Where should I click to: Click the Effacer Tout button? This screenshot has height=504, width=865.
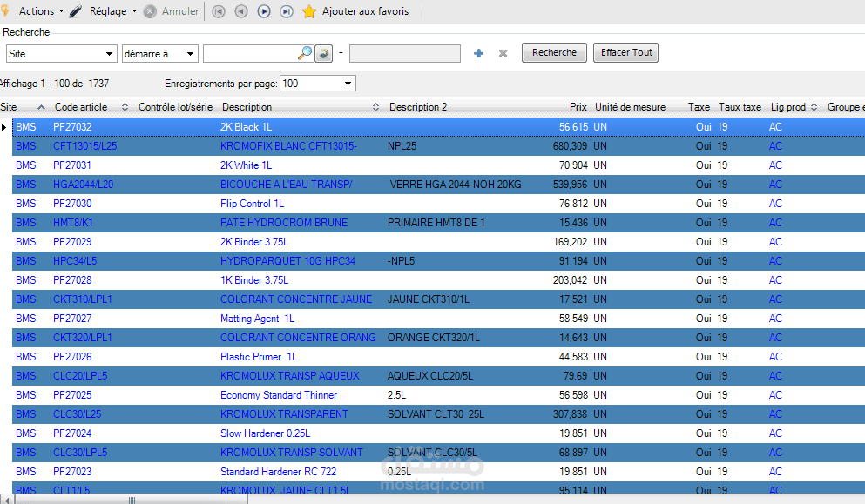click(x=626, y=52)
